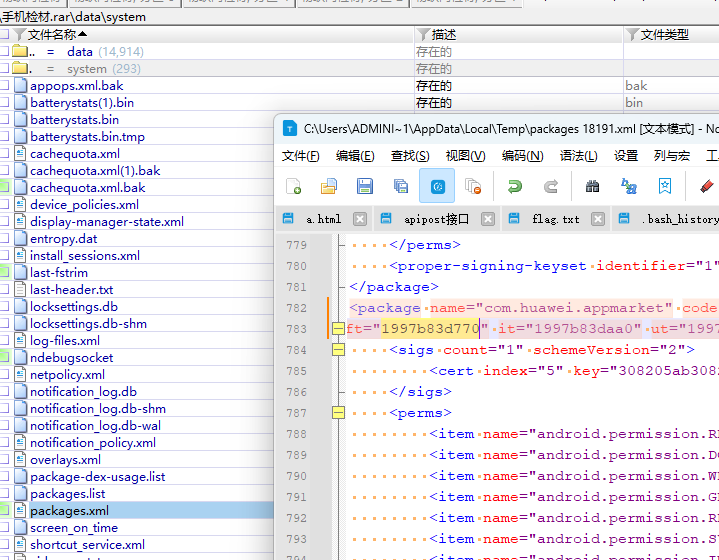Click the Save file icon

[365, 186]
